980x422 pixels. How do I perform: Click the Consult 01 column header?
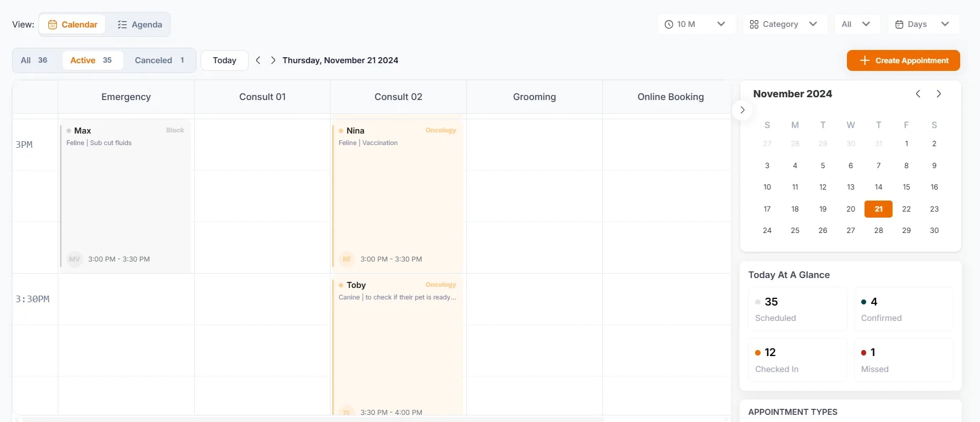(x=262, y=97)
